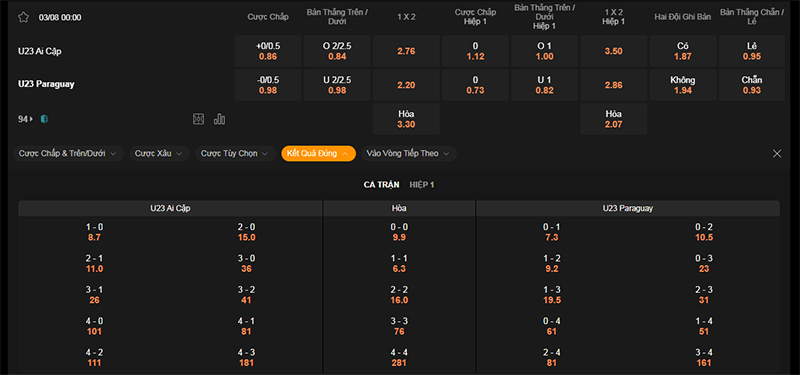Open the bar chart statistics icon
Screen dimensions: 800x375
coord(219,119)
